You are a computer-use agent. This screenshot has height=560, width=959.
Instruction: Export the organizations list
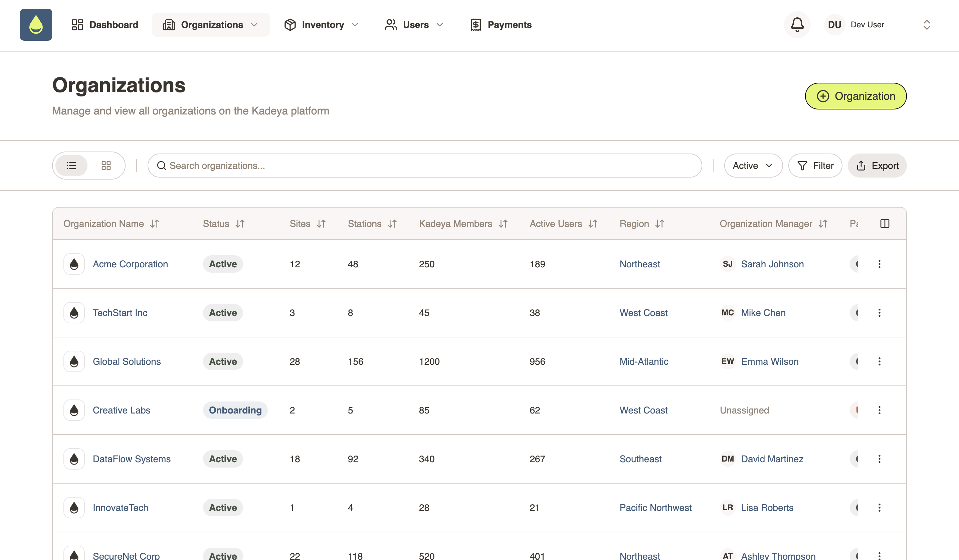tap(877, 166)
